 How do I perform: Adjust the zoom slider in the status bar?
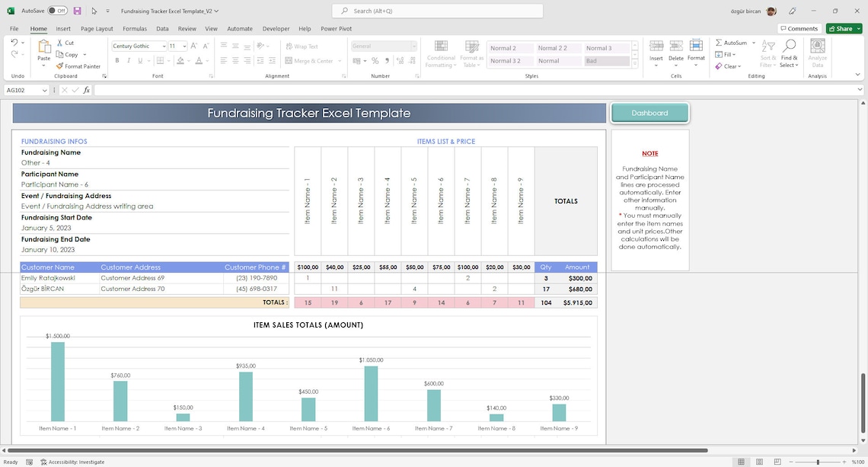(818, 462)
